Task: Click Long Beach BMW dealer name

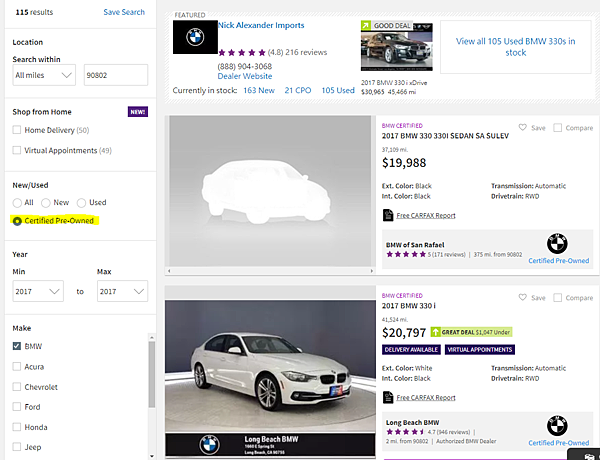Action: 412,422
